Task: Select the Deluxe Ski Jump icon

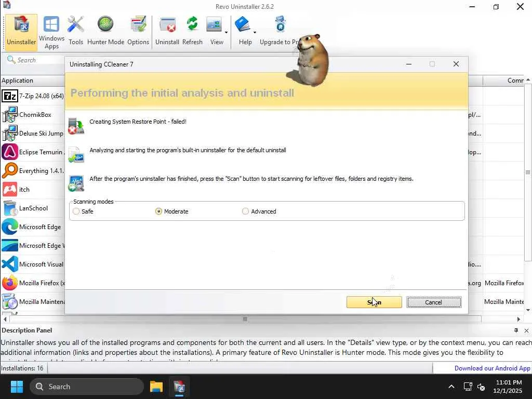Action: pos(9,134)
